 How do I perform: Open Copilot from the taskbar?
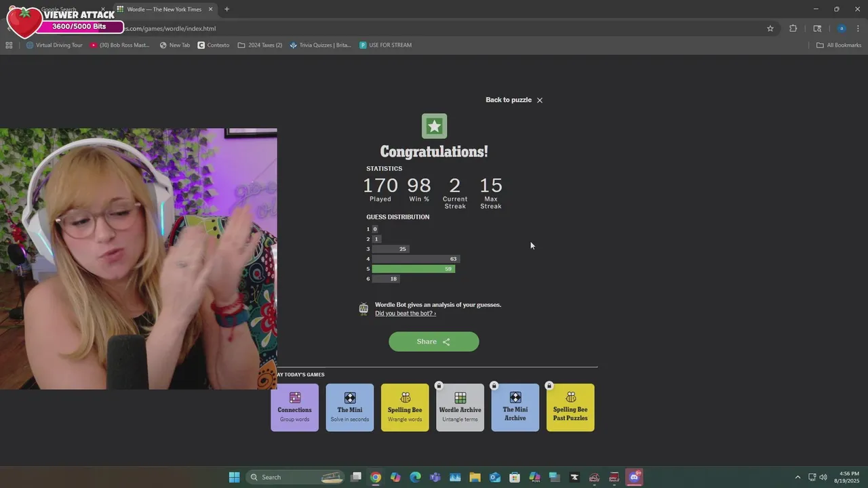pos(395,477)
